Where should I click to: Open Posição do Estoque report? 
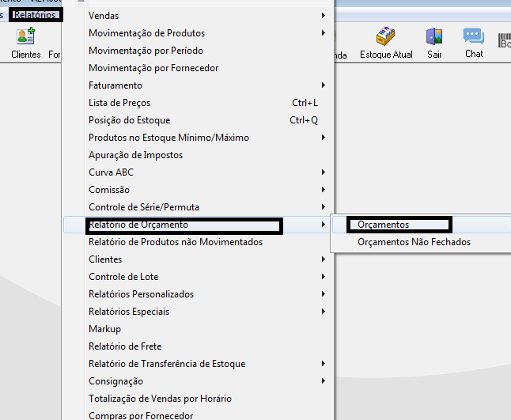pos(198,120)
